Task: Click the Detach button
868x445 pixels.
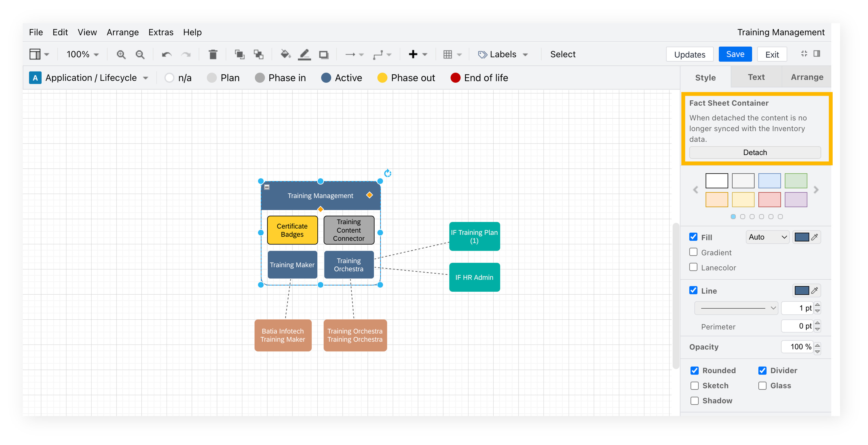Action: (755, 153)
